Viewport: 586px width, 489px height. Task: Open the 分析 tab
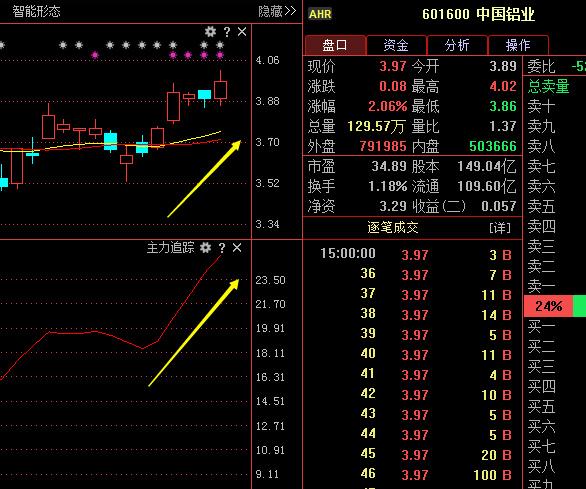457,45
